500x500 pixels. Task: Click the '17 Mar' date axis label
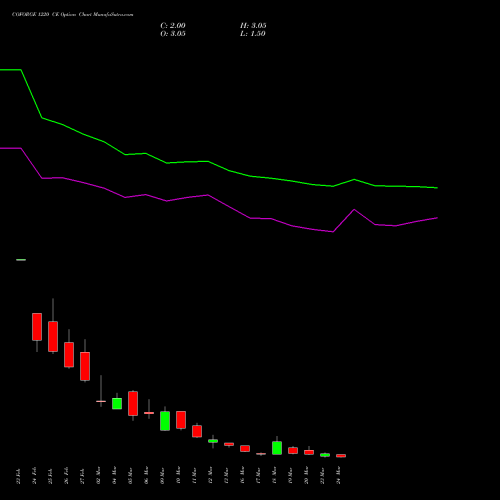click(x=259, y=475)
